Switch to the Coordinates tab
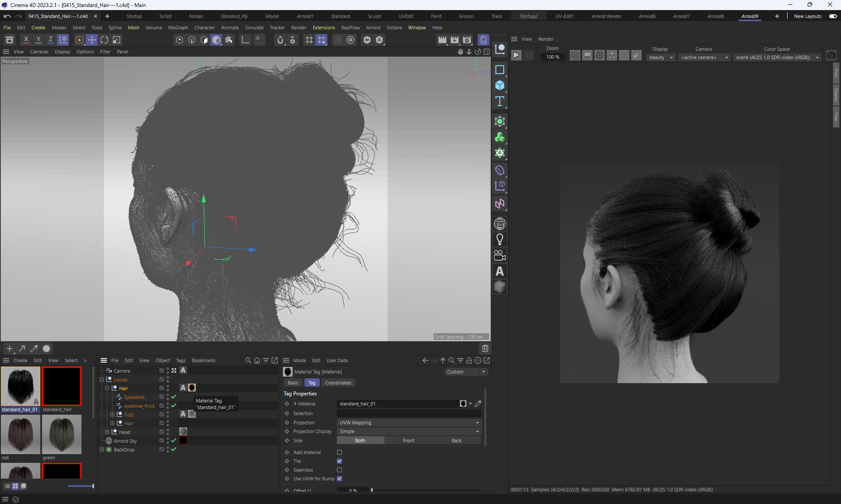The height and width of the screenshot is (504, 841). coord(338,383)
